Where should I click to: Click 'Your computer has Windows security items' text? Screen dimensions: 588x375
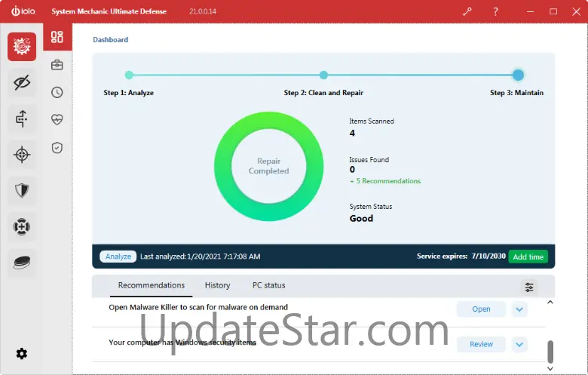(x=182, y=343)
